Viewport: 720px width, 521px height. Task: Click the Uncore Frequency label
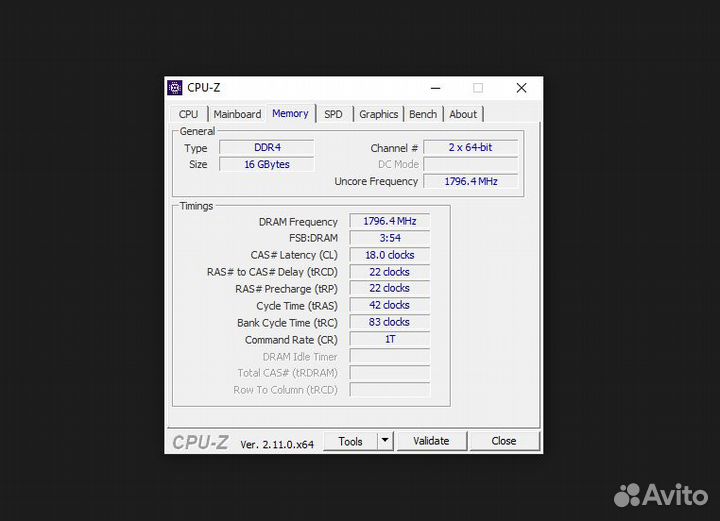376,181
